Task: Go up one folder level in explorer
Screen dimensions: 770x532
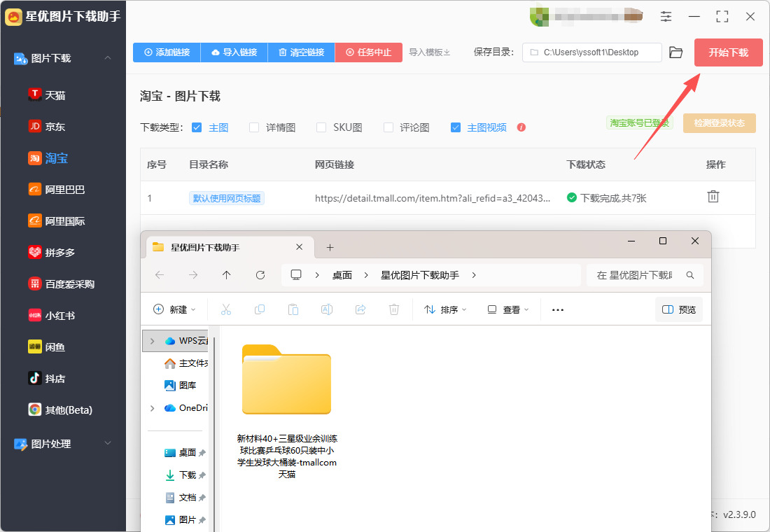Action: (x=226, y=274)
